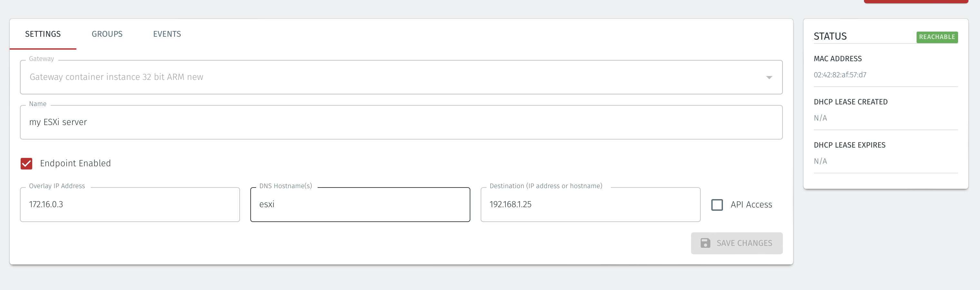Click the red checkmark icon for Endpoint Enabled
This screenshot has width=980, height=290.
click(26, 164)
